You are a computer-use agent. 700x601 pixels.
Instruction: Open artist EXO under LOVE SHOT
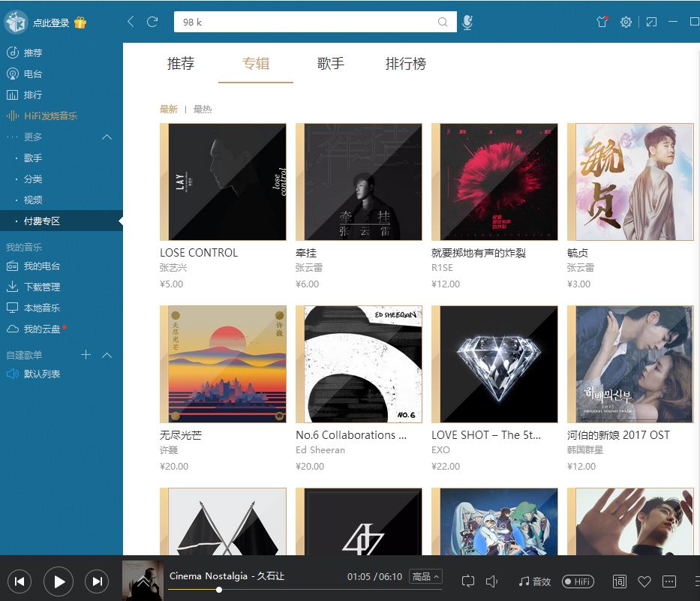pos(440,450)
